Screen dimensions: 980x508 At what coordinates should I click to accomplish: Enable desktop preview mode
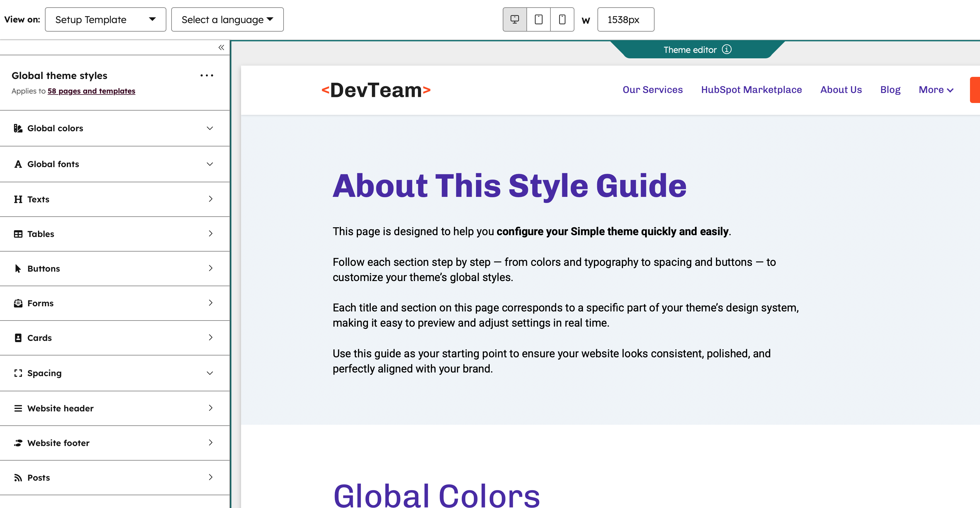[514, 19]
